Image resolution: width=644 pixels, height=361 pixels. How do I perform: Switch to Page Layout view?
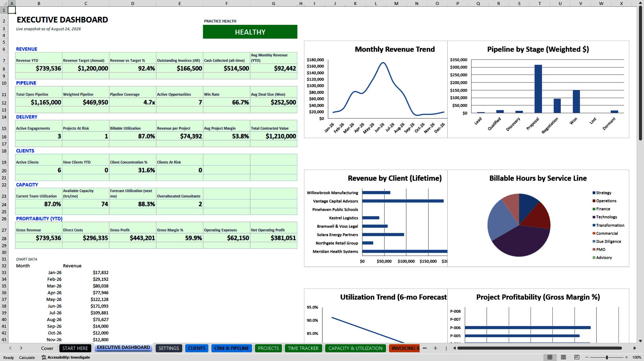563,357
